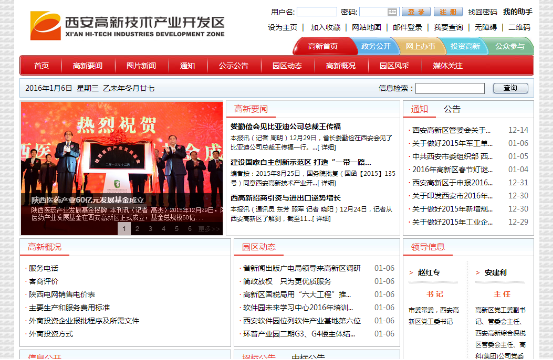Click the 查询 search button
Screen dimensions: 553x360
(510, 88)
